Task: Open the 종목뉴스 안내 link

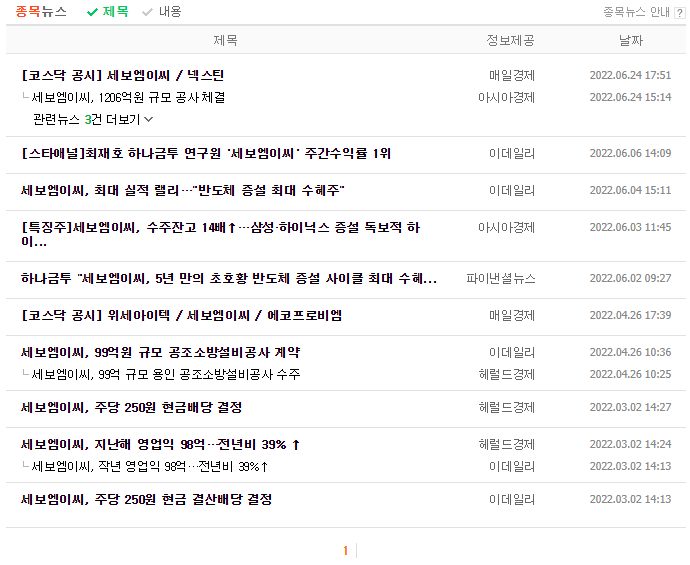Action: click(x=636, y=12)
